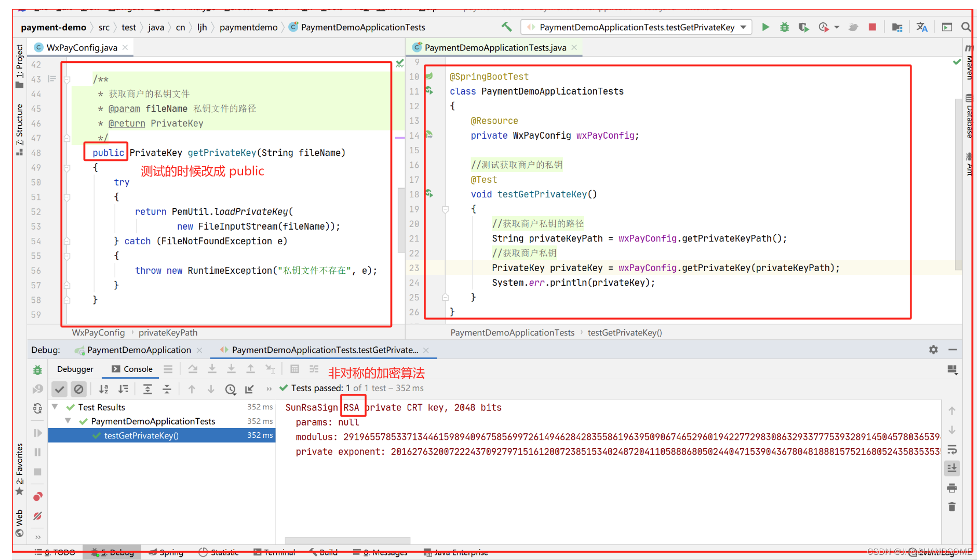Sort test results by duration
The height and width of the screenshot is (560, 980).
123,389
